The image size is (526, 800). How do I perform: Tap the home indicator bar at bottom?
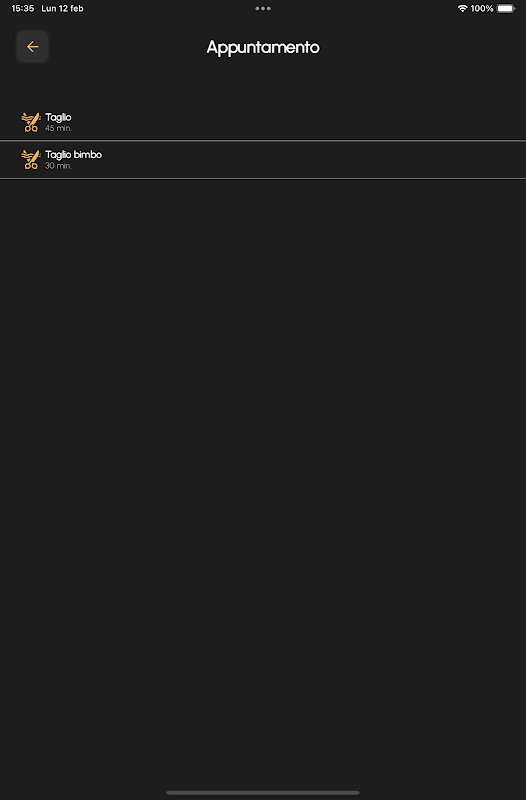click(x=263, y=793)
